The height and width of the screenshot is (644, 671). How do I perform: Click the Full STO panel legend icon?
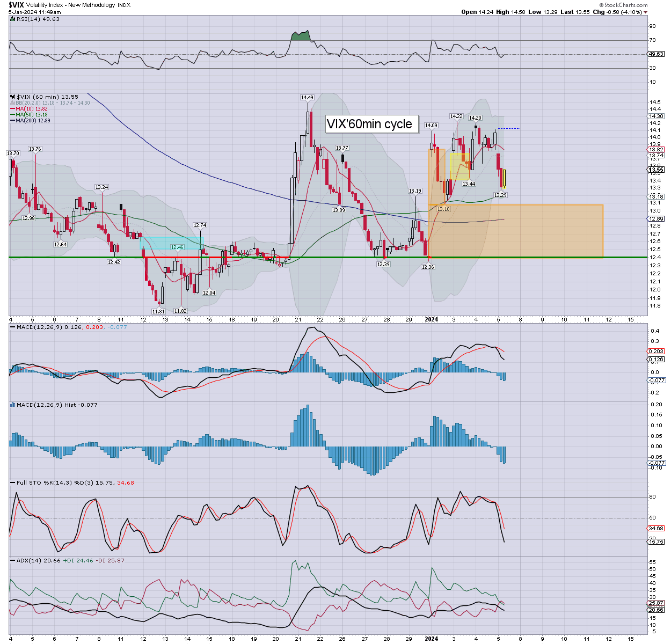(x=13, y=483)
